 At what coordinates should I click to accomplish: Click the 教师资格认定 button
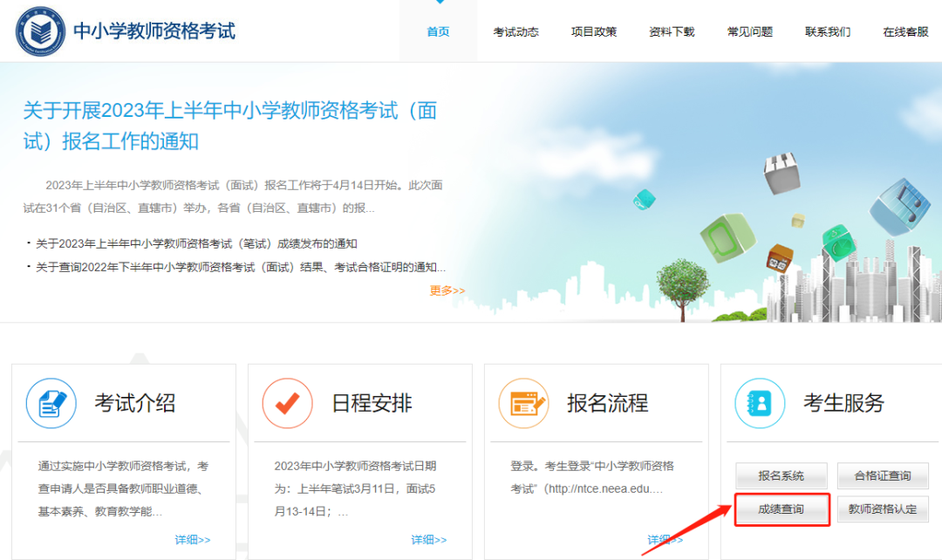[883, 509]
